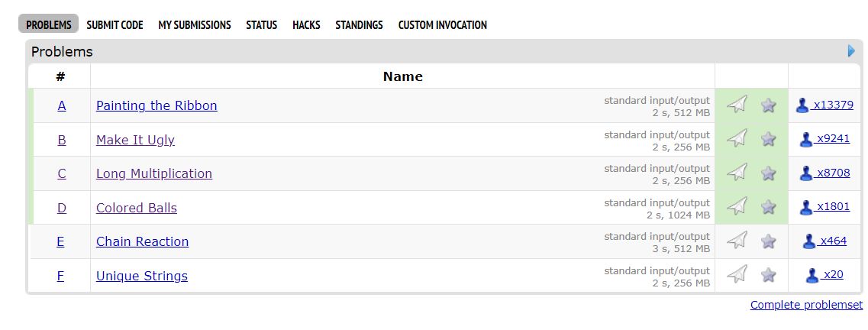The width and height of the screenshot is (868, 330).
Task: Open problem Colored Balls link
Action: click(137, 208)
